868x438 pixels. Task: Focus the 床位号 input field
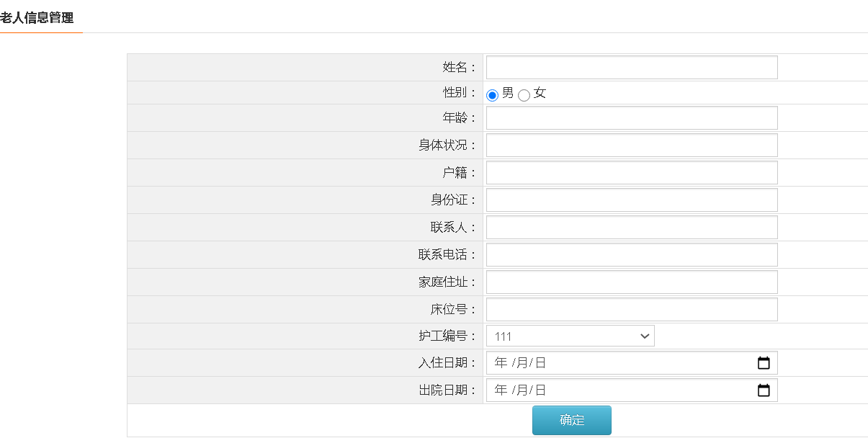coord(632,310)
